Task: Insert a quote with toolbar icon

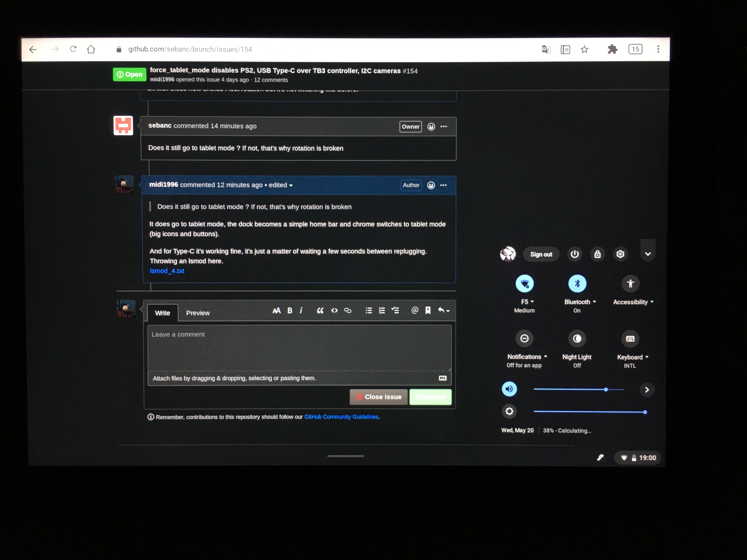Action: [320, 311]
